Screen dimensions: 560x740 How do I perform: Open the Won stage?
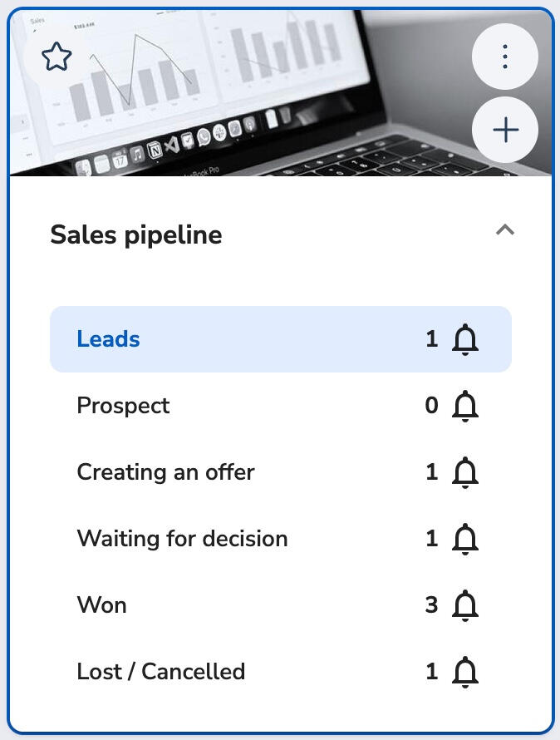pos(101,605)
